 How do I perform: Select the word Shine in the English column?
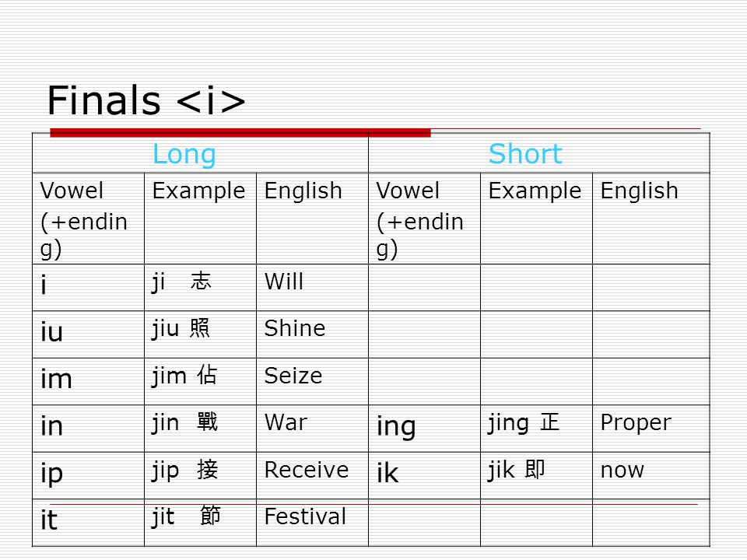point(294,328)
